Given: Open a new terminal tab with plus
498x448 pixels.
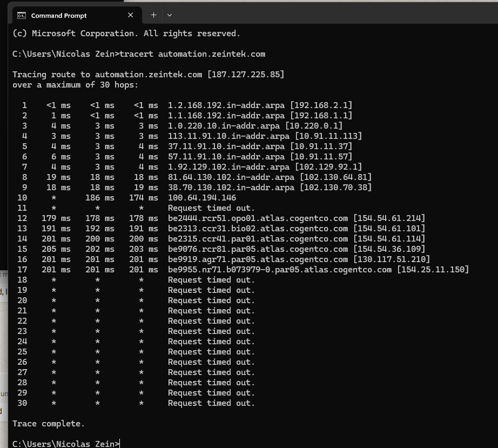Looking at the screenshot, I should (153, 15).
